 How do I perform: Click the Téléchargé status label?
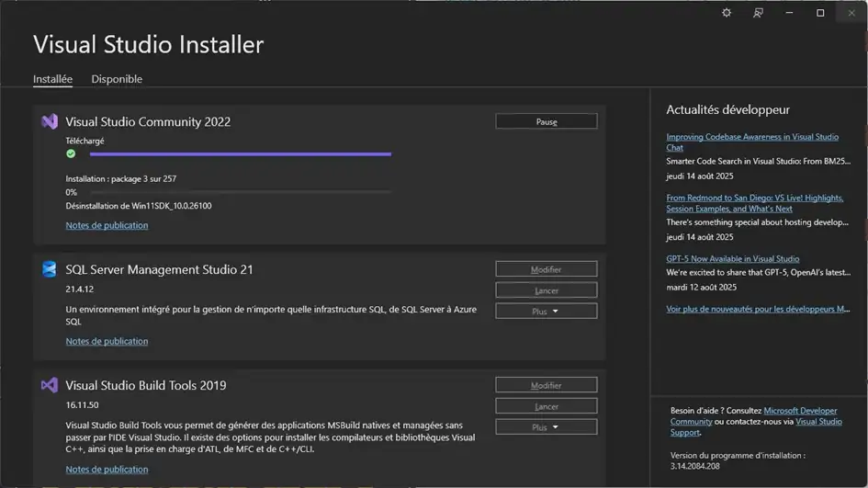85,141
